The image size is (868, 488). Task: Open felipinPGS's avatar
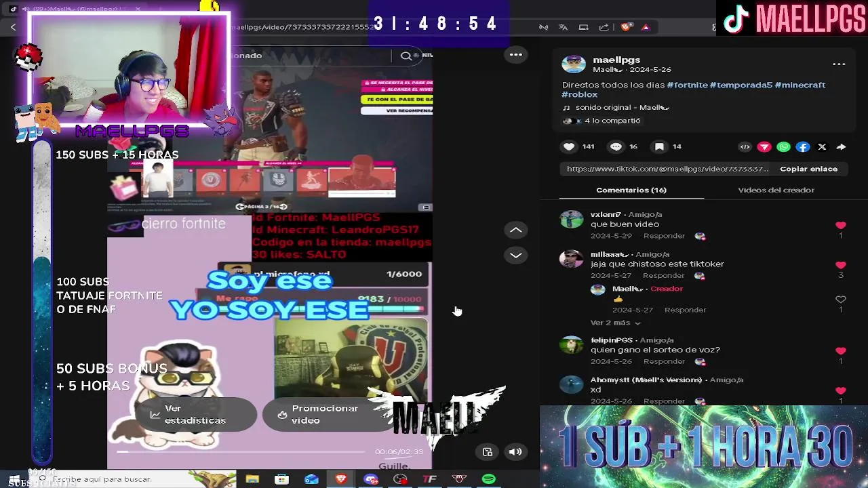(x=572, y=346)
